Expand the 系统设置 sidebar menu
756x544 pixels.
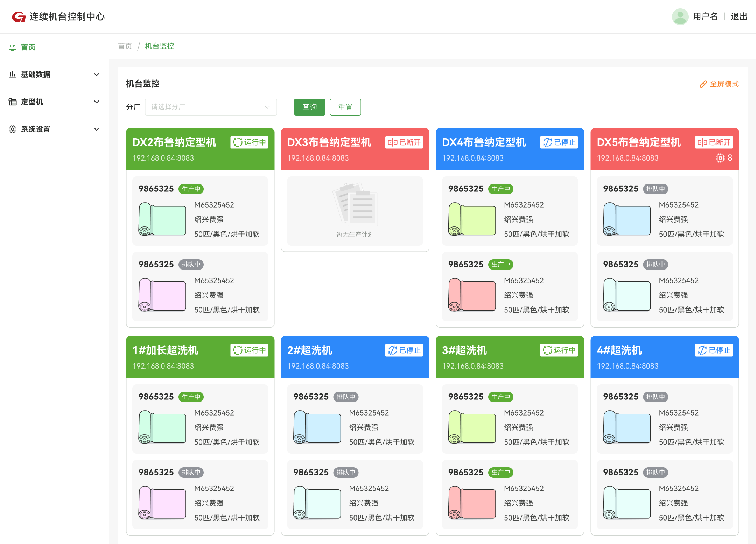[x=54, y=129]
